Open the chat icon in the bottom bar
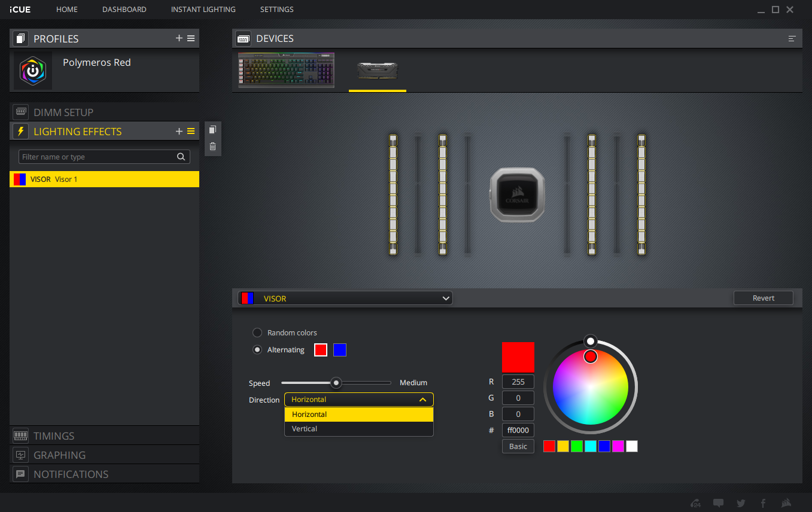This screenshot has height=512, width=812. coord(718,503)
